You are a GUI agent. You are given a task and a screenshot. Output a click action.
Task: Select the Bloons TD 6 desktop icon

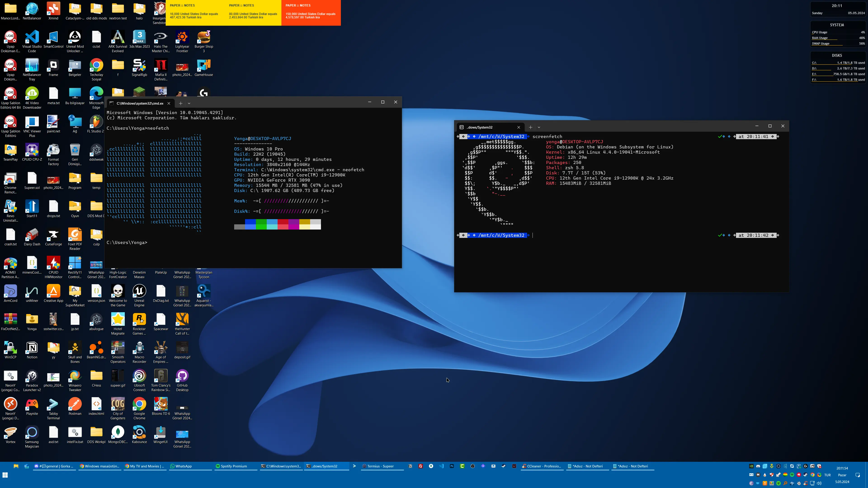pyautogui.click(x=161, y=406)
